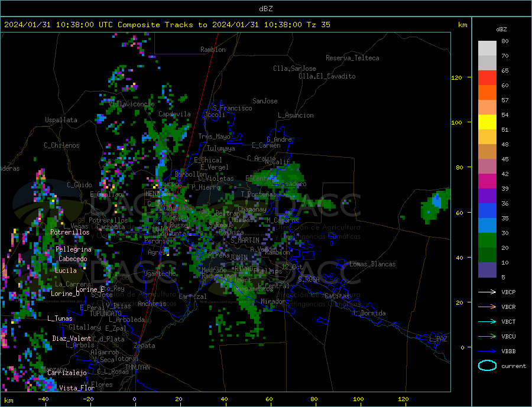Select the magenta band in dBZ scale
Image resolution: width=532 pixels, height=407 pixels.
[x=487, y=181]
